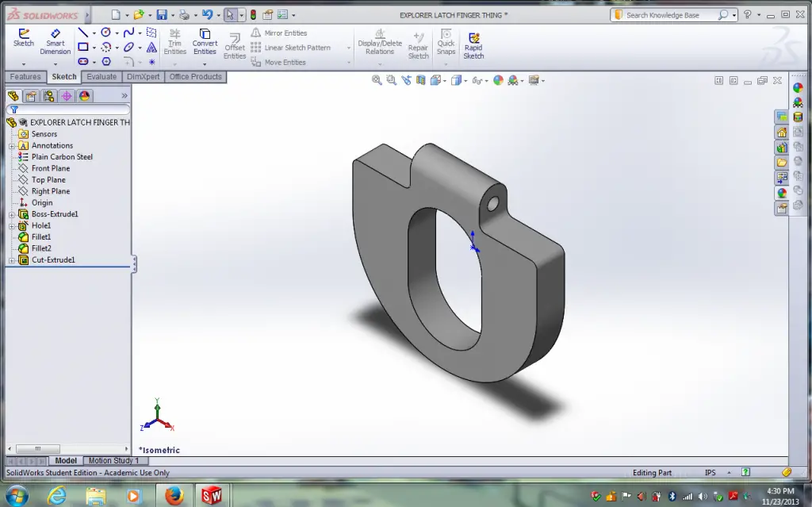This screenshot has height=507, width=812.
Task: Open the DisplayManager color ball tab
Action: [84, 96]
